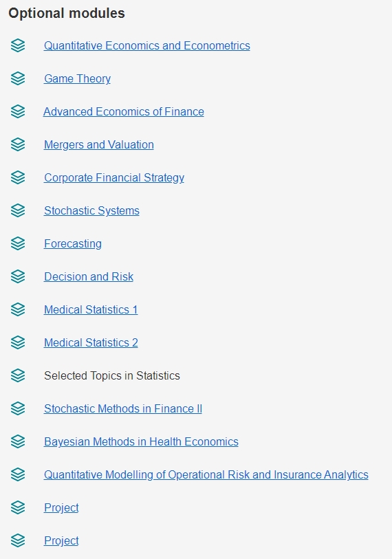Visit Advanced Economics of Finance module
Screen dimensions: 392x559
pyautogui.click(x=124, y=111)
